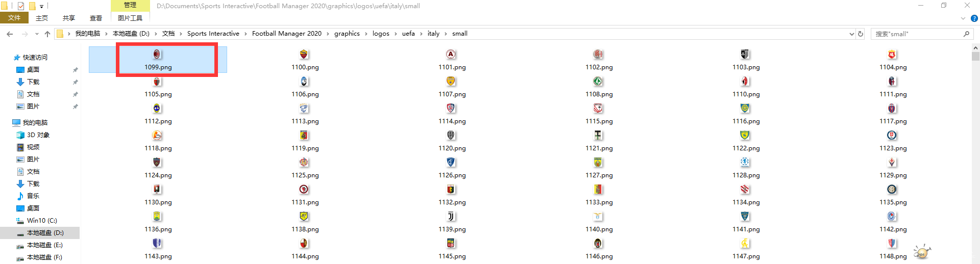The height and width of the screenshot is (264, 980).
Task: Select the 1111.png logo icon
Action: 892,81
